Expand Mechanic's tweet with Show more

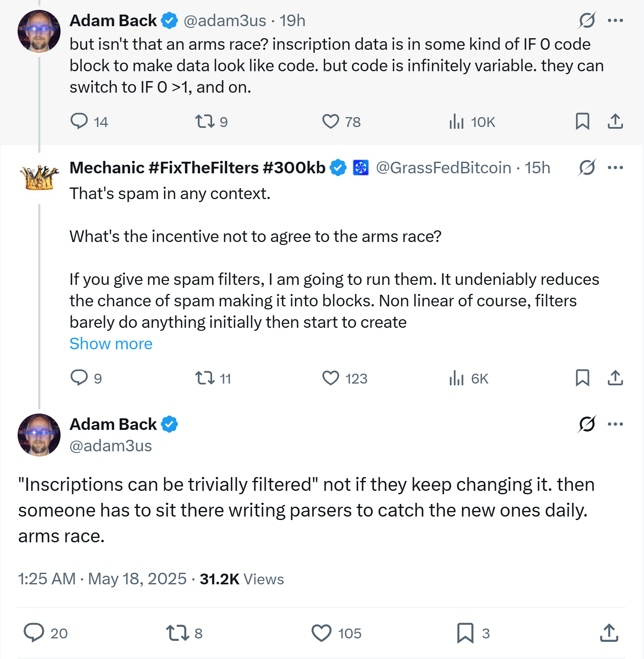pyautogui.click(x=111, y=344)
